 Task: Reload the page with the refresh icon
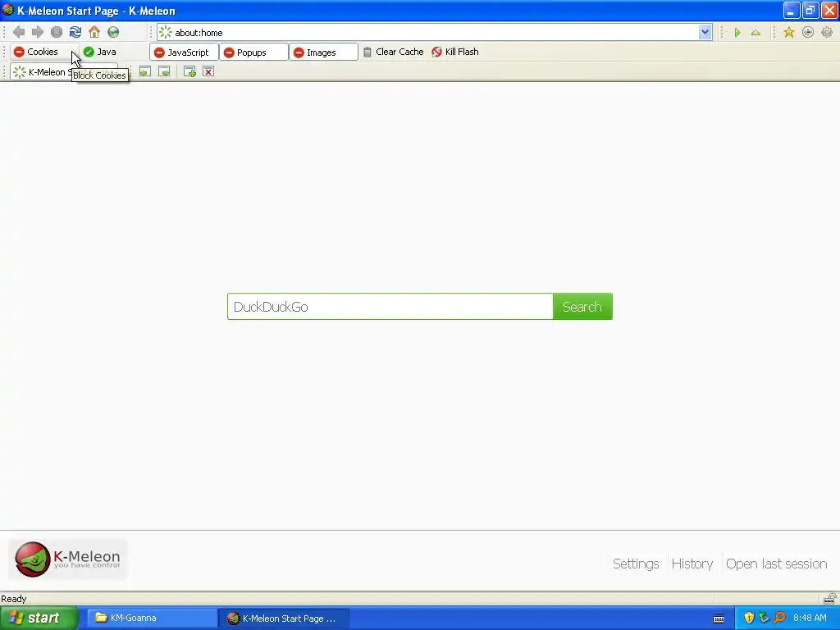[75, 32]
